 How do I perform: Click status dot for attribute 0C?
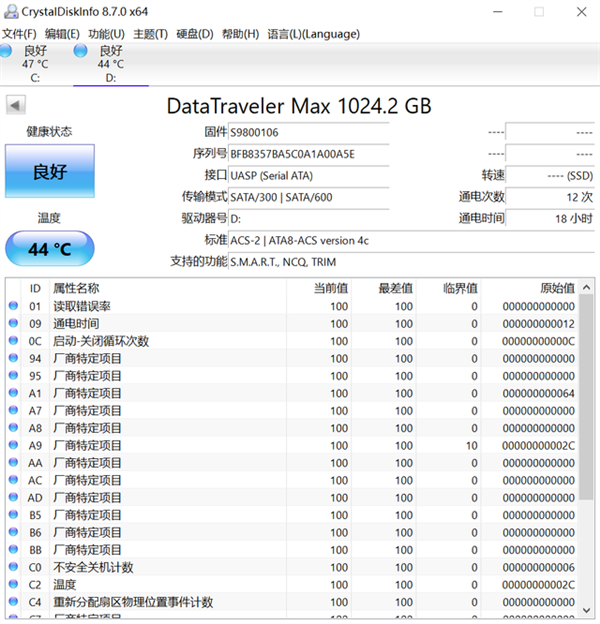coord(14,341)
